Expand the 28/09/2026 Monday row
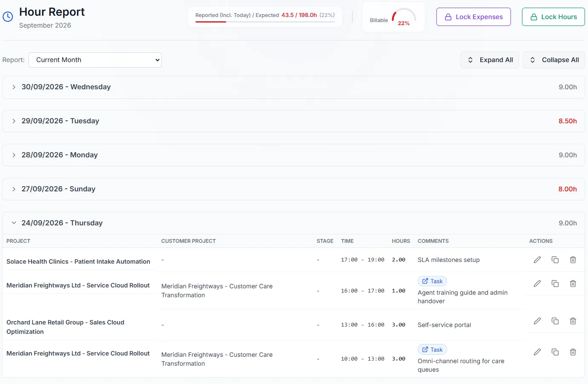This screenshot has height=384, width=588. [x=293, y=155]
